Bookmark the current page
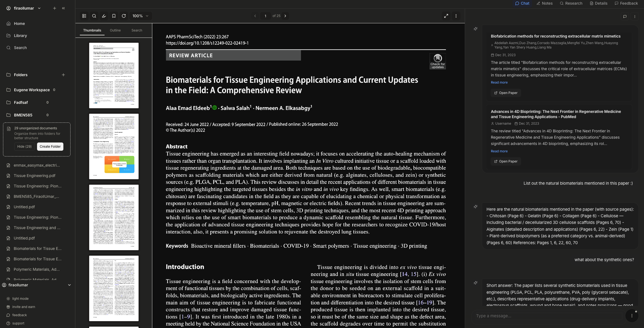This screenshot has height=328, width=644. click(x=114, y=16)
